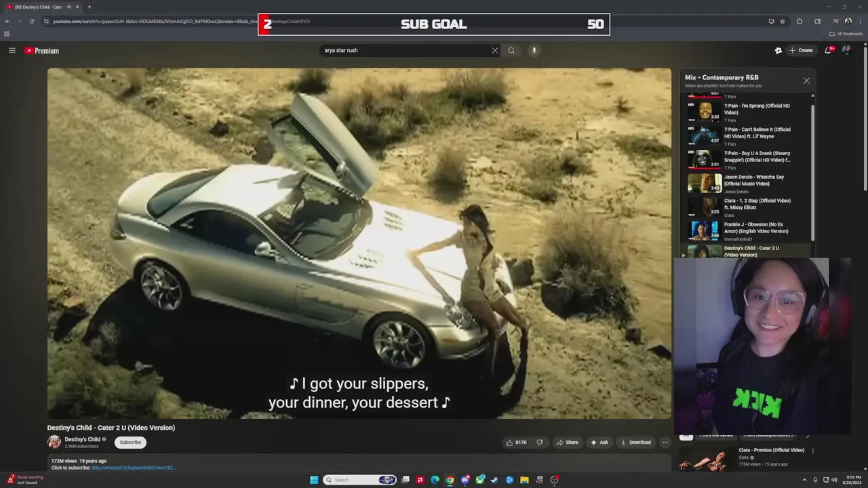Go to YouTube Premium home logo

42,51
